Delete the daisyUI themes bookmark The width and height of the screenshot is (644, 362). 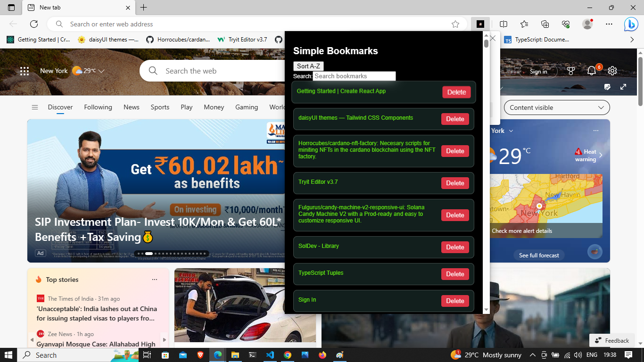(455, 119)
